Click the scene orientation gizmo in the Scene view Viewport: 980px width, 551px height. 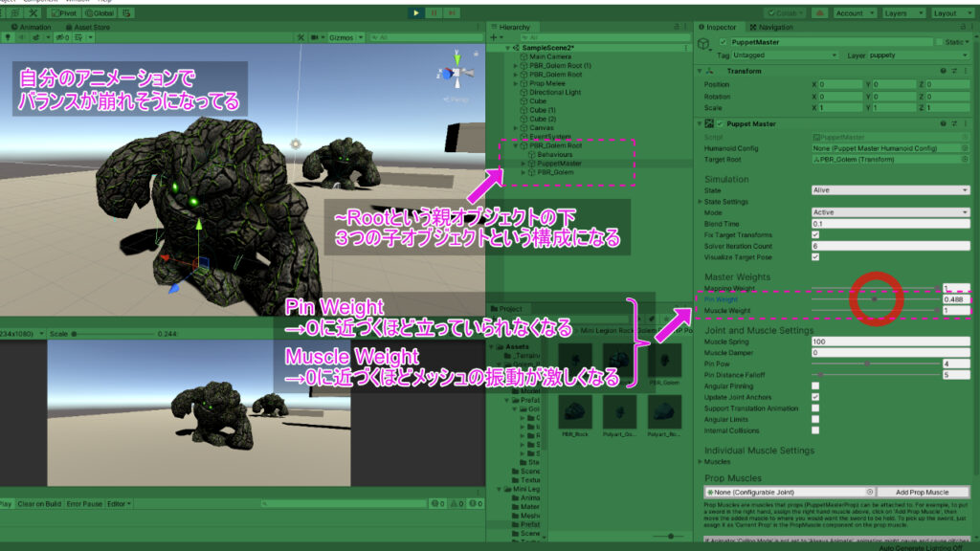pos(457,73)
